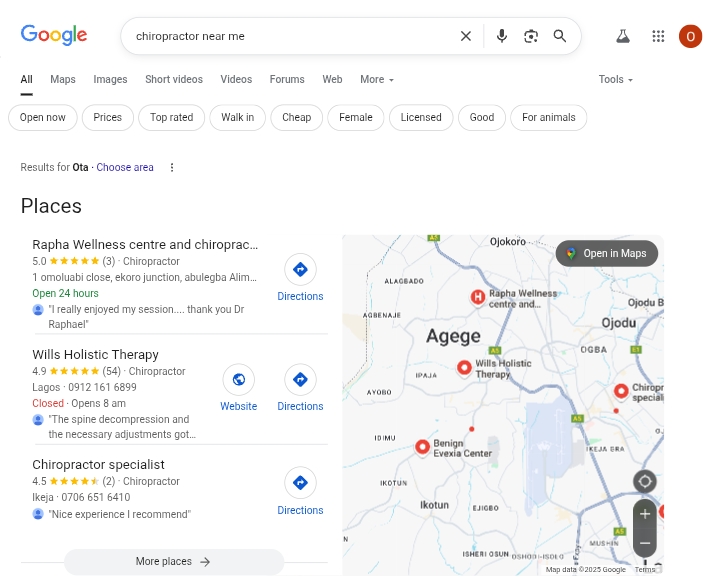This screenshot has height=588, width=720.
Task: Focus the search input field
Action: 294,36
